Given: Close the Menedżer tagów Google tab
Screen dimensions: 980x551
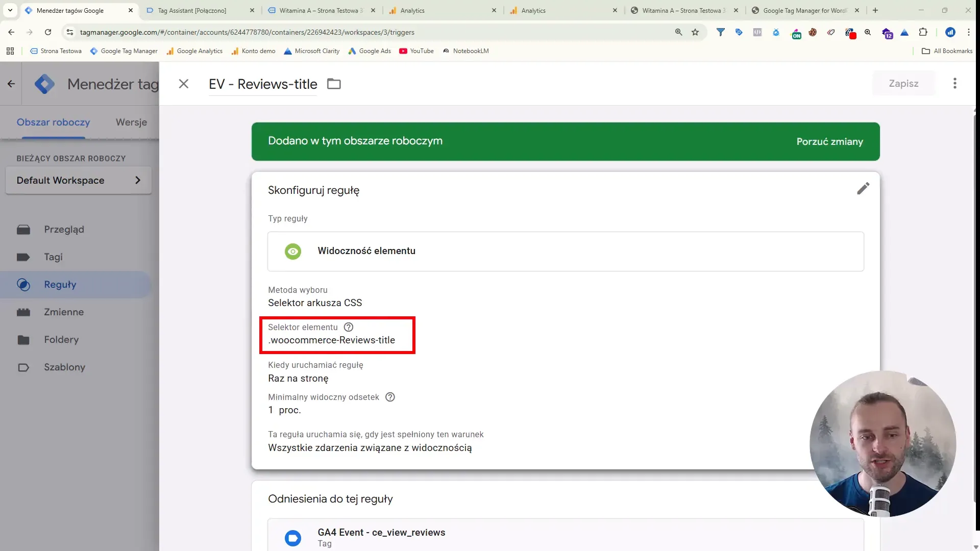Looking at the screenshot, I should [x=131, y=10].
